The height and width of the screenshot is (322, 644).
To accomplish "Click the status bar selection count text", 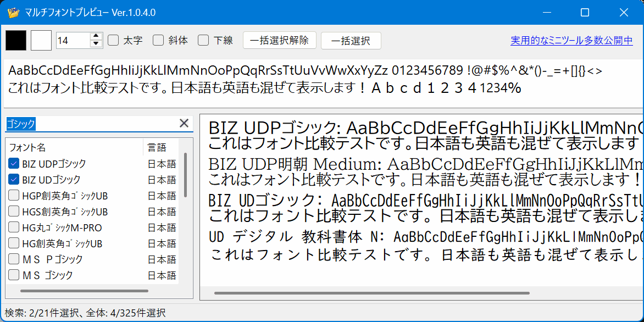I will [x=85, y=313].
